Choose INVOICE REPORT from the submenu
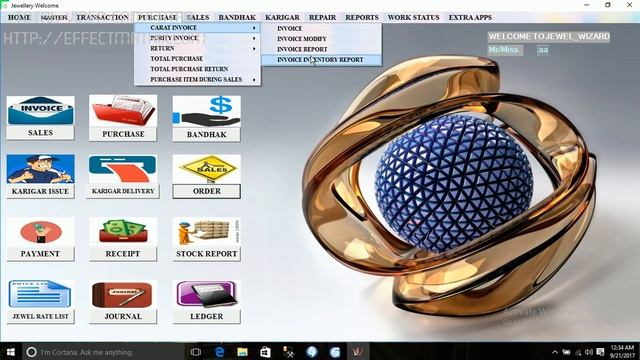 tap(321, 49)
